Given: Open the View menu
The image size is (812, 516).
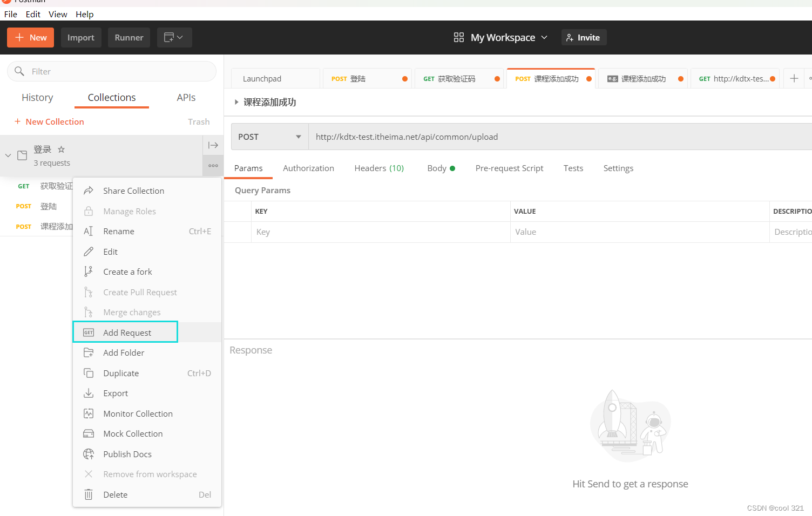Looking at the screenshot, I should (x=58, y=14).
